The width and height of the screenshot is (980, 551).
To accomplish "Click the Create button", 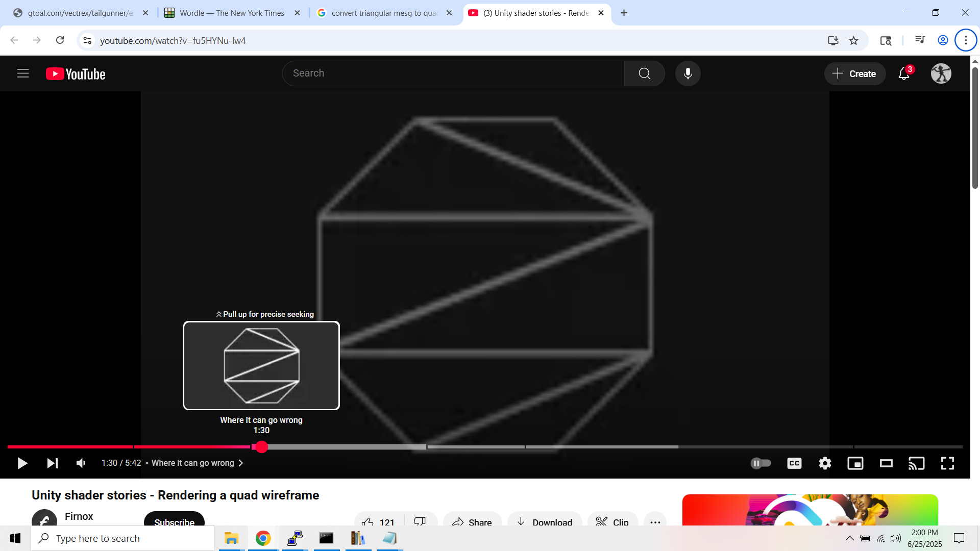I will (854, 73).
